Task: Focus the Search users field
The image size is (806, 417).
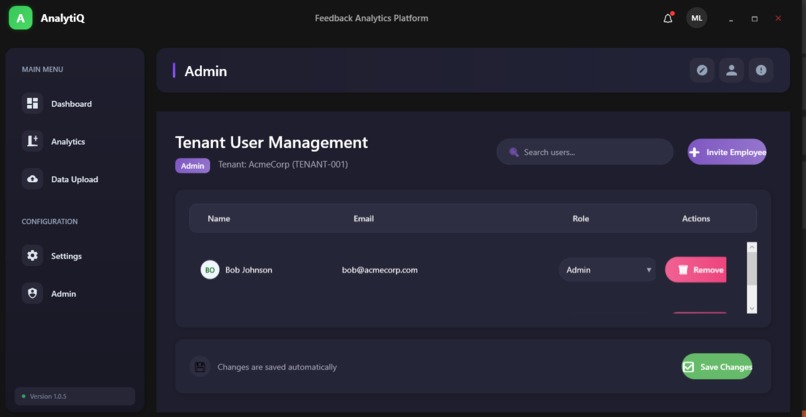Action: [x=584, y=152]
